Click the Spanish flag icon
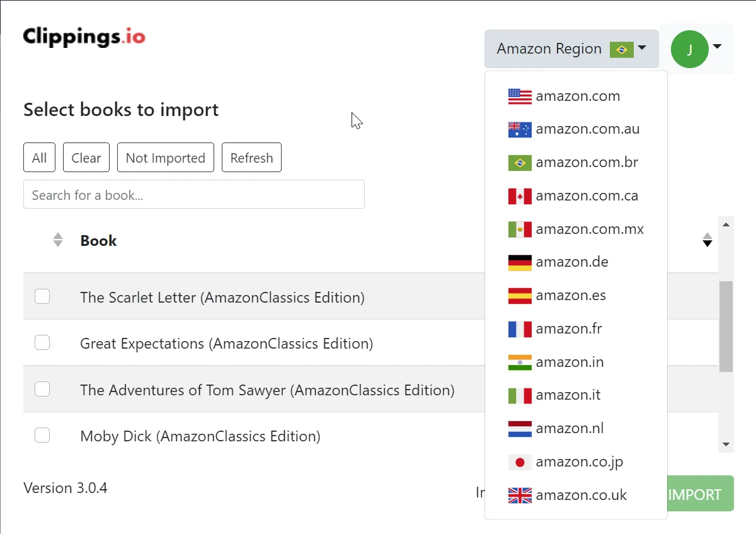This screenshot has width=756, height=534. pyautogui.click(x=520, y=296)
